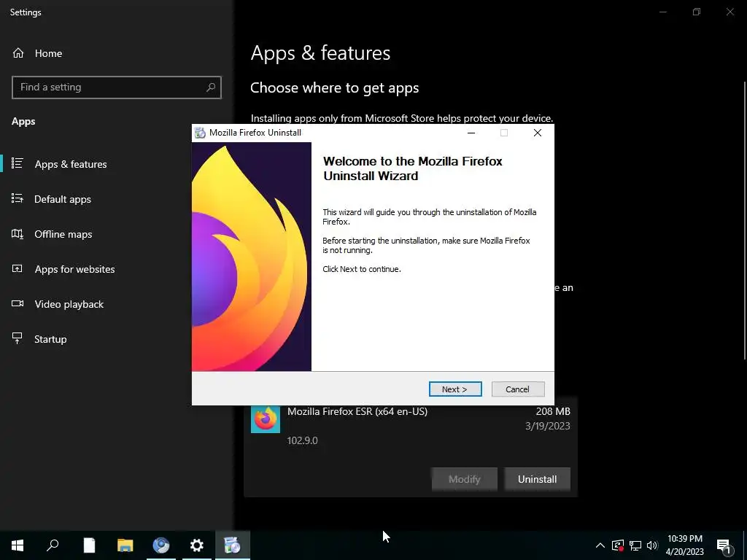The height and width of the screenshot is (560, 747).
Task: Show hidden system tray icons
Action: [600, 545]
